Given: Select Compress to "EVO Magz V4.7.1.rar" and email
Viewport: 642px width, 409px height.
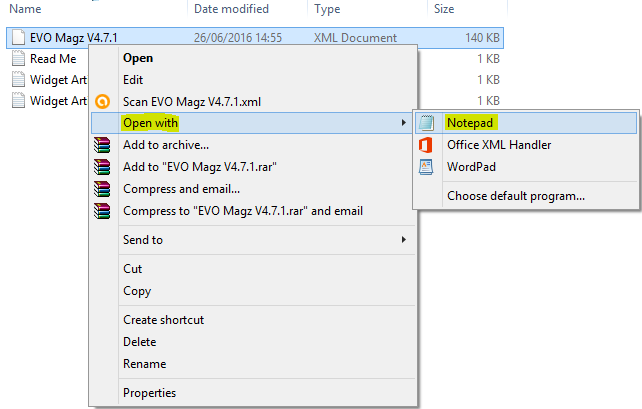Looking at the screenshot, I should [243, 211].
